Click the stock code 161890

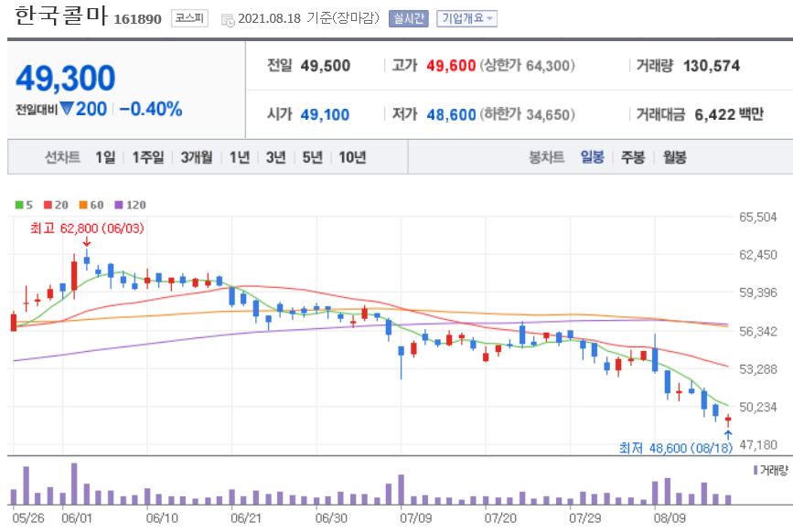(137, 19)
